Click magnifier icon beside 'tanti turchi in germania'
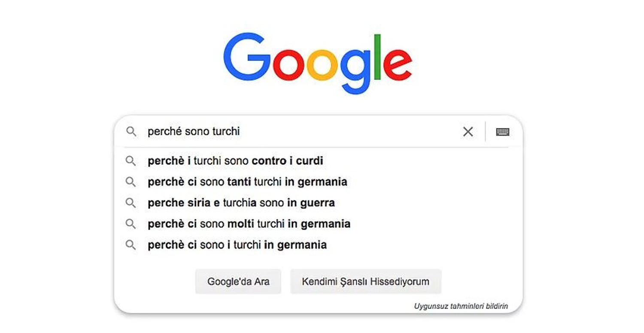 point(131,182)
